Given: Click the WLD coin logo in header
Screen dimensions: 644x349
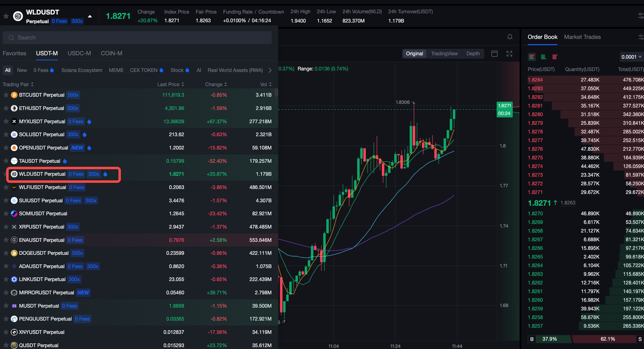Looking at the screenshot, I should pyautogui.click(x=18, y=16).
